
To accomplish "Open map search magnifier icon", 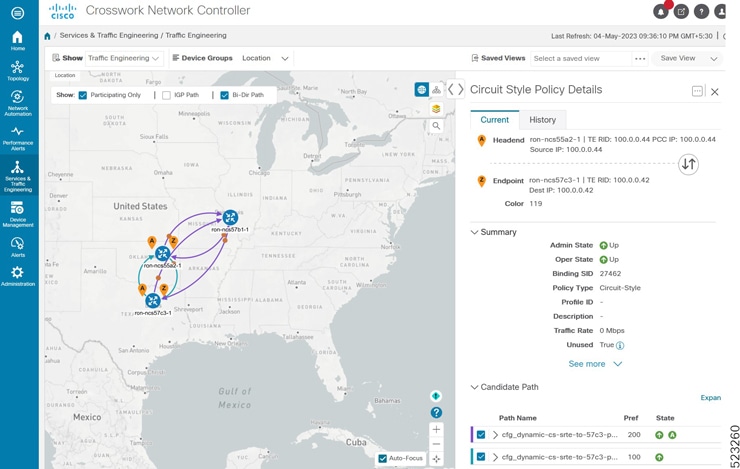I will 436,126.
